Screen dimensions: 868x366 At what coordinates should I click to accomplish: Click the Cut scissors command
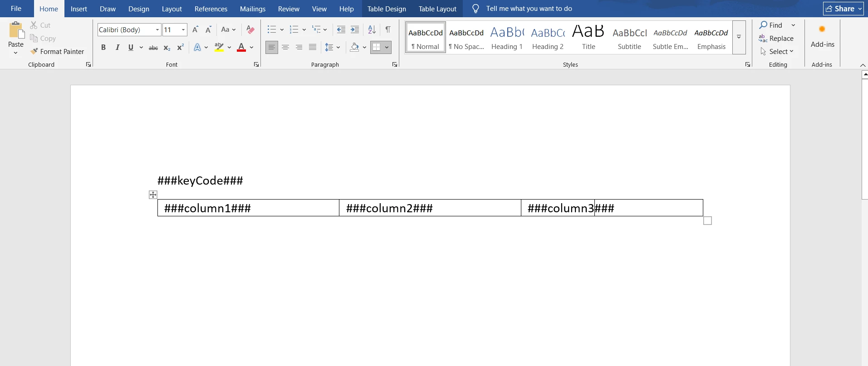click(40, 25)
